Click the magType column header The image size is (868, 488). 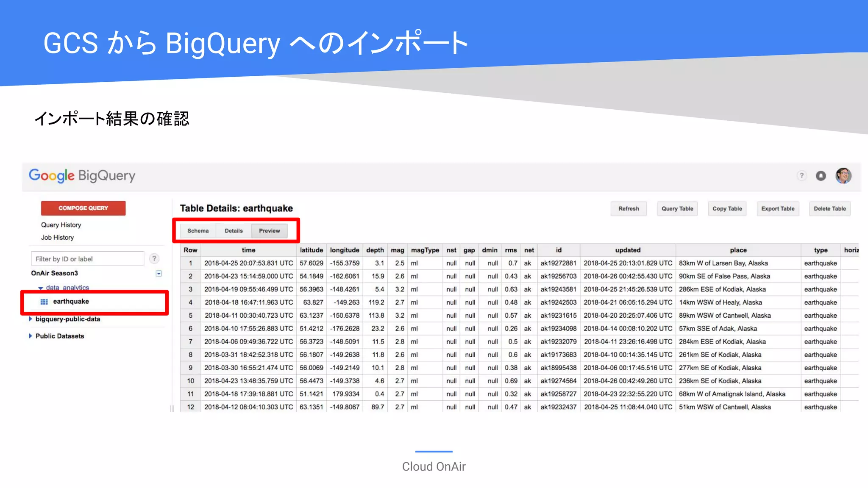click(425, 250)
